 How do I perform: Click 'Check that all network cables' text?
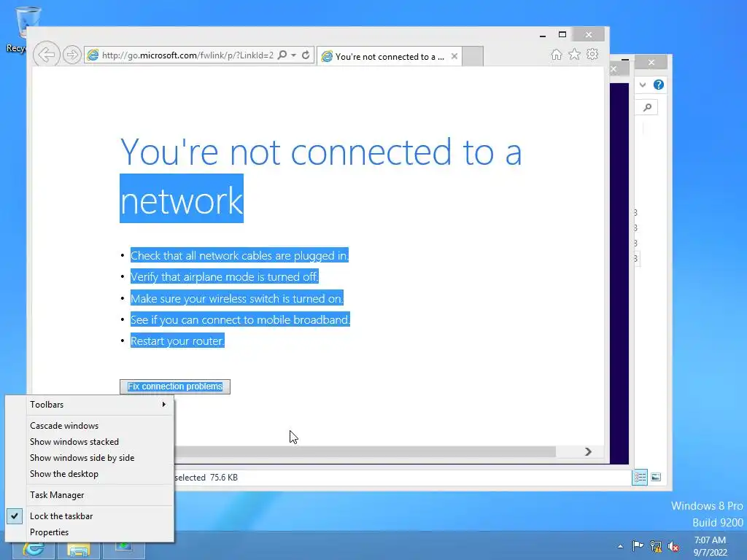pyautogui.click(x=239, y=256)
